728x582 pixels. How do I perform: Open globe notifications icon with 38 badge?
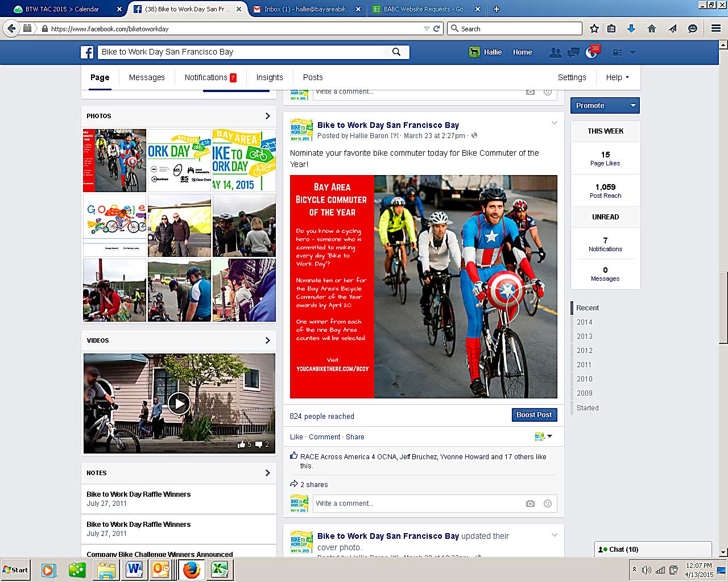click(592, 52)
